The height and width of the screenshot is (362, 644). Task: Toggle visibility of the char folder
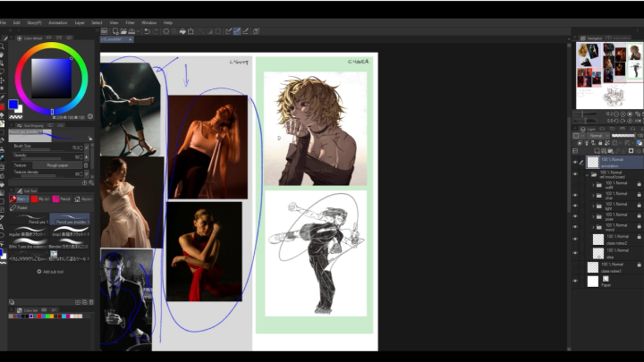click(575, 196)
